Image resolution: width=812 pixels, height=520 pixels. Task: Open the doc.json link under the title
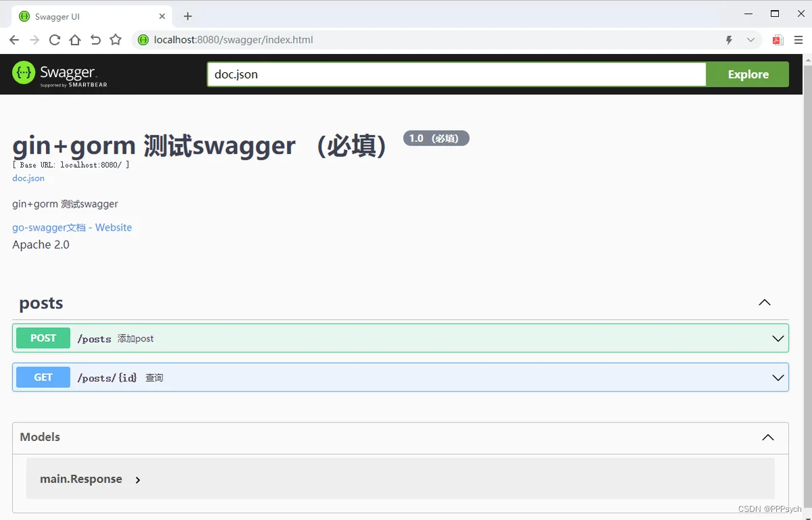pos(28,178)
